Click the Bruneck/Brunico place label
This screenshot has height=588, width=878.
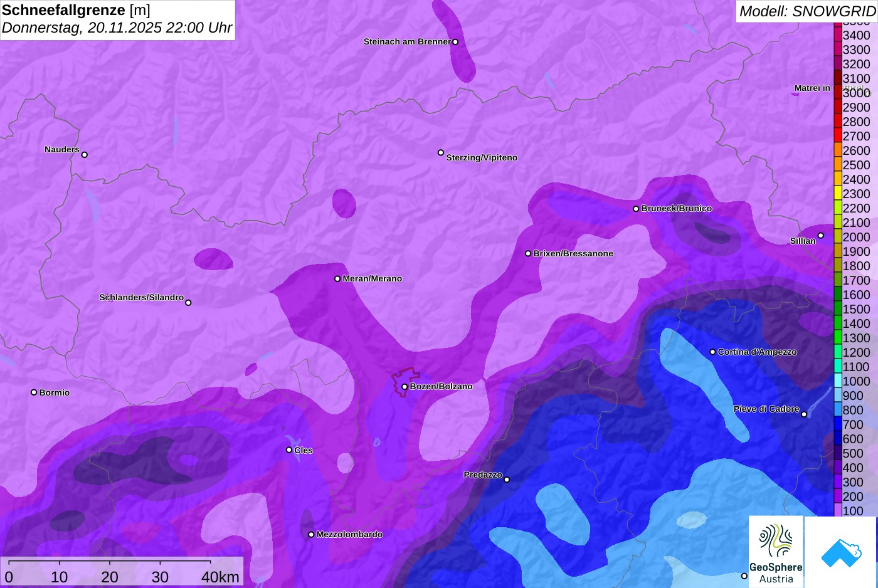[677, 208]
